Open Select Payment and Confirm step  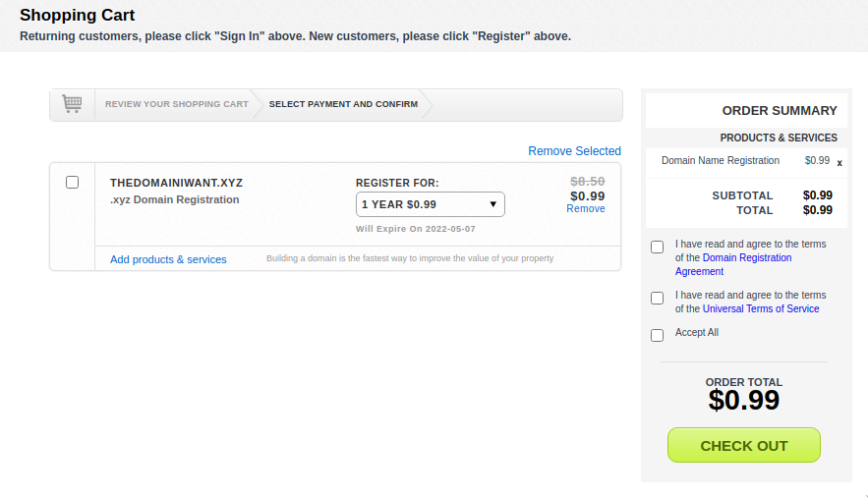coord(343,104)
